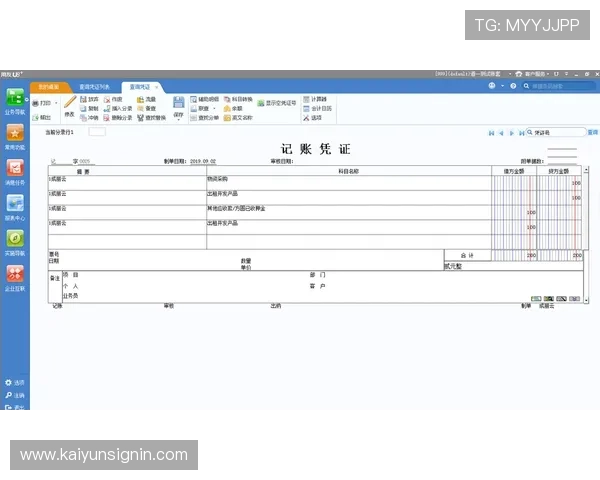Viewport: 600px width, 480px height.
Task: Select subject cell 其他应收款
Action: pyautogui.click(x=349, y=212)
